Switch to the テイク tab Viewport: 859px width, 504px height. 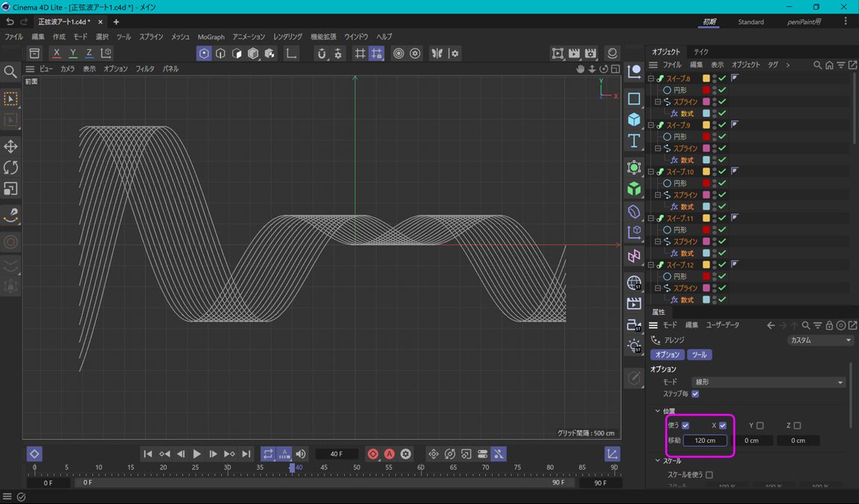point(701,52)
